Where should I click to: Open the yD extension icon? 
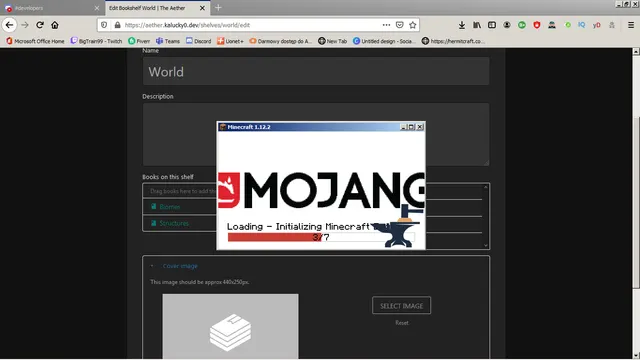click(597, 25)
